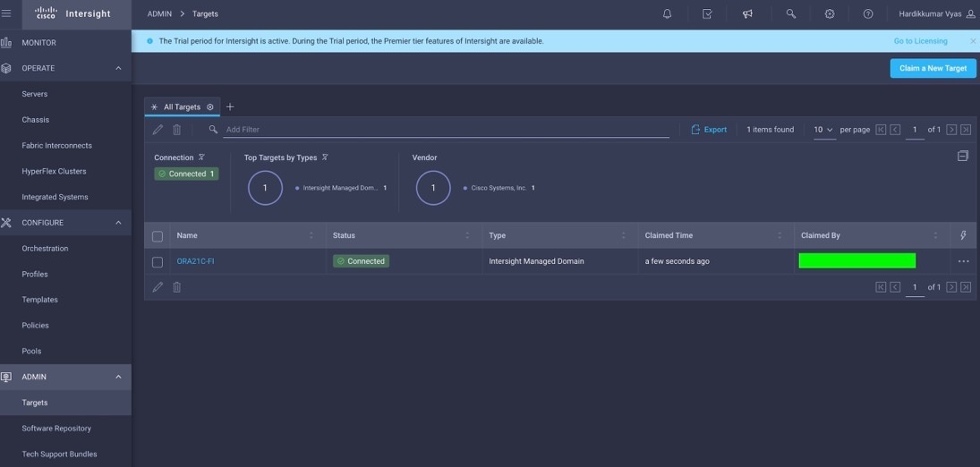Open the announcements megaphone icon
This screenshot has height=467, width=980.
pos(747,13)
